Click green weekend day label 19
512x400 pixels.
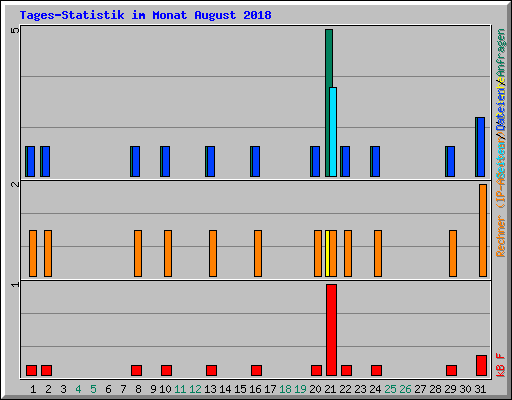pyautogui.click(x=300, y=389)
